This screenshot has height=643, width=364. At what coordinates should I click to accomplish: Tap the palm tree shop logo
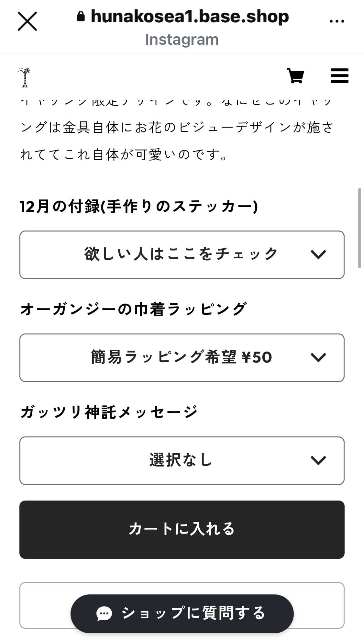point(25,77)
